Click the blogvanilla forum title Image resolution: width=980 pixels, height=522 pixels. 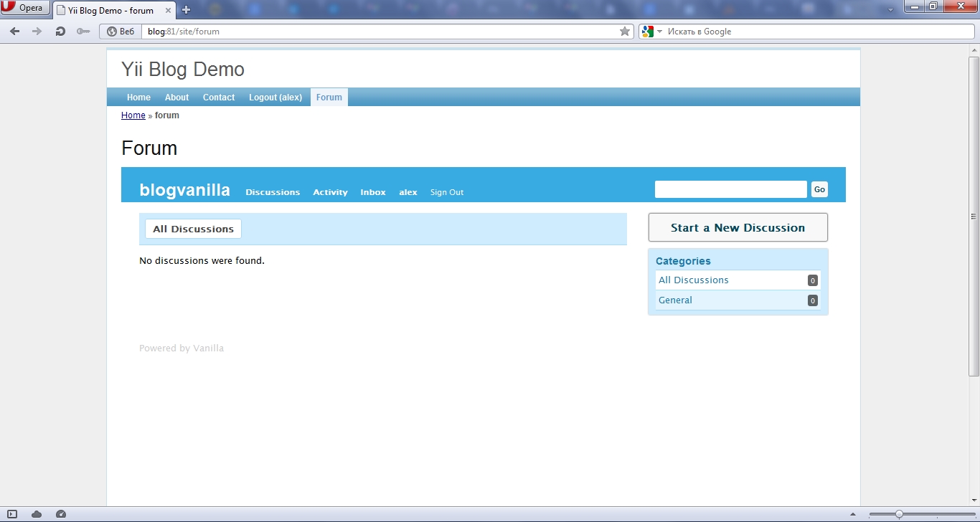click(185, 190)
